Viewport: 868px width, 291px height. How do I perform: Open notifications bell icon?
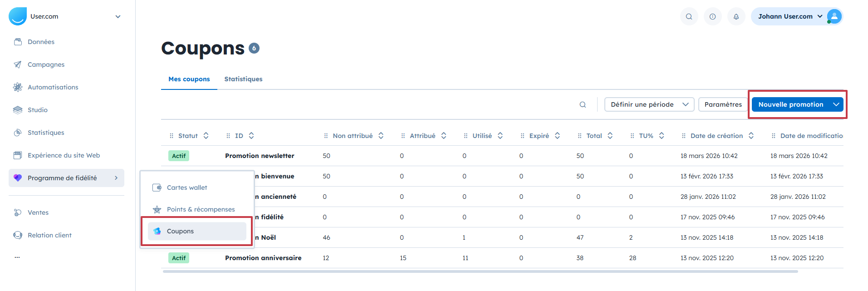point(736,17)
